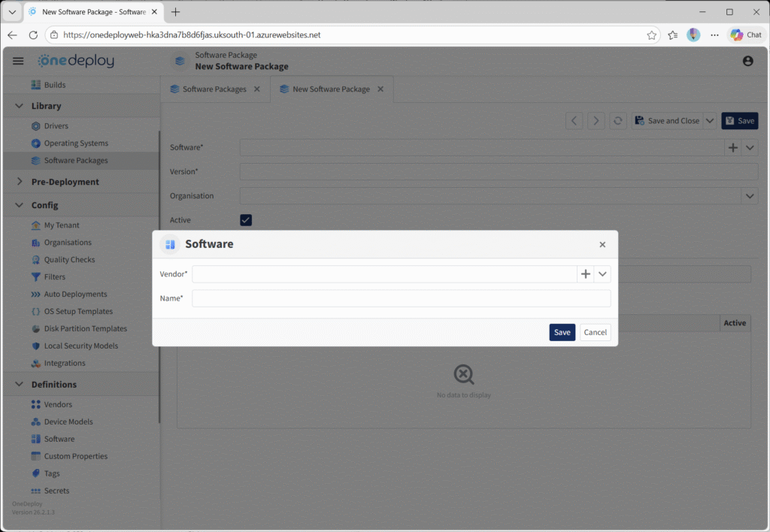Click the Active column header
The height and width of the screenshot is (532, 770).
[x=735, y=323]
